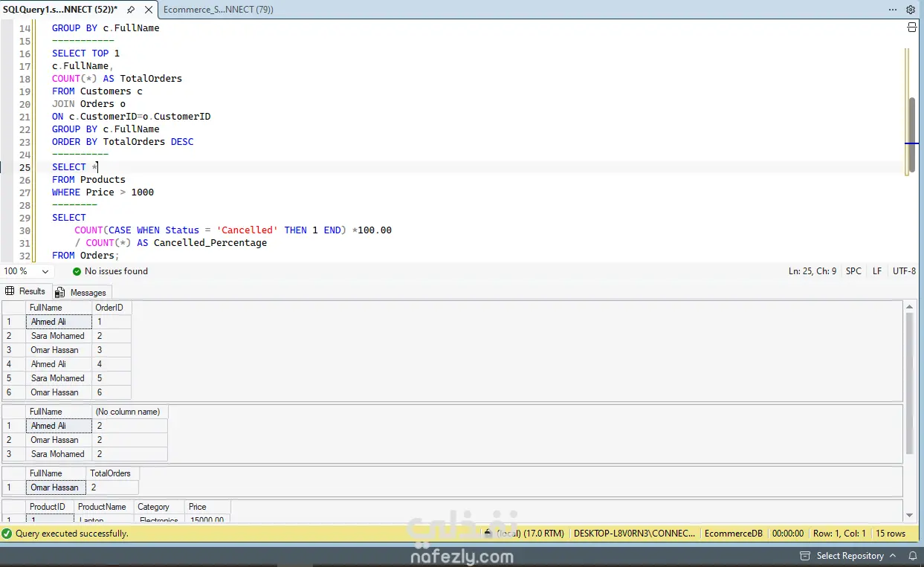Click the Category column header
The height and width of the screenshot is (567, 924).
[x=159, y=507]
